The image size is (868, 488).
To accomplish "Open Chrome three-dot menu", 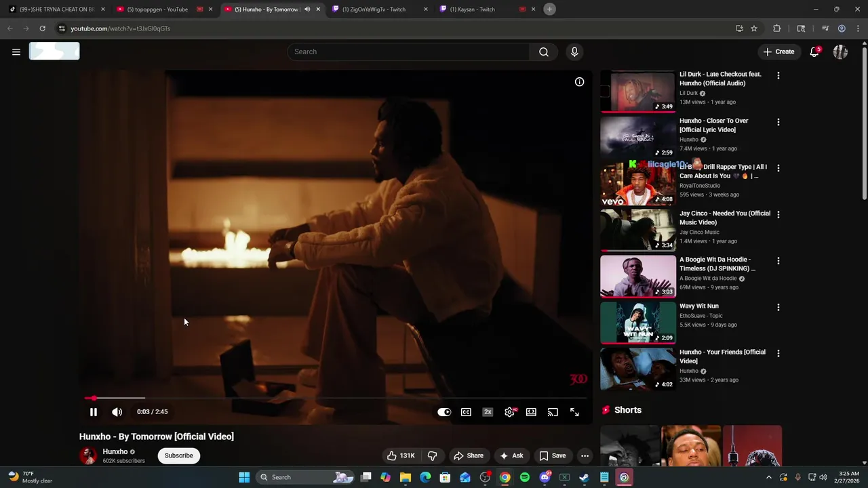I will (x=858, y=28).
